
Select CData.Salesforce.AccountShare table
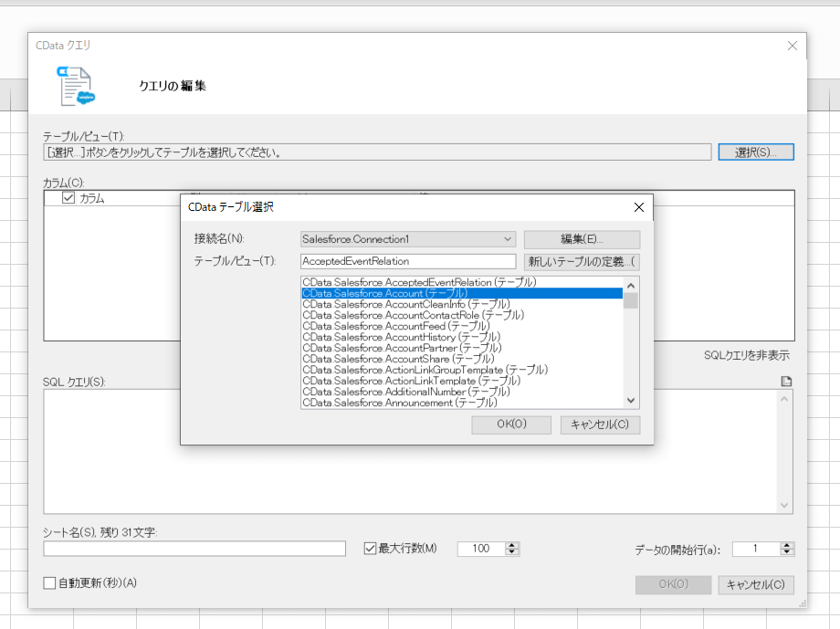coord(462,359)
